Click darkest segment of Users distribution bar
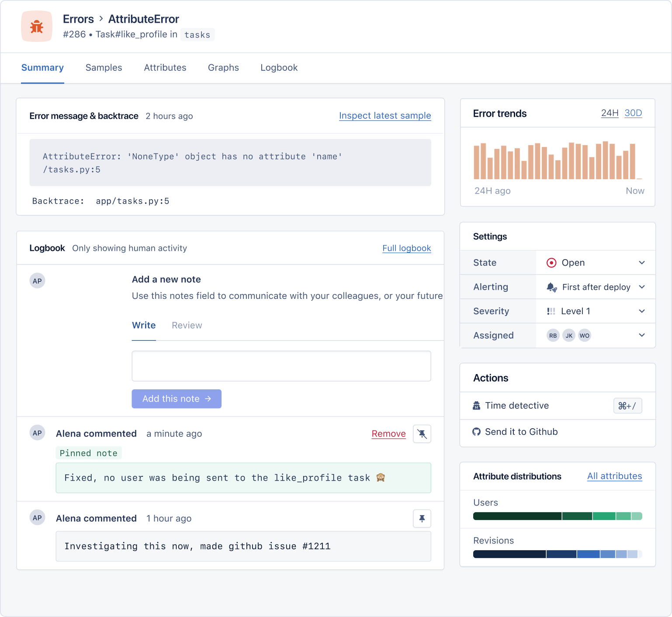672x617 pixels. click(517, 516)
